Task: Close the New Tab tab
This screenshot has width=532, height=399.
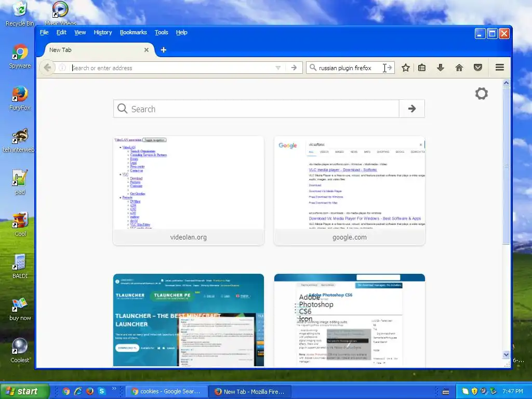Action: (146, 50)
